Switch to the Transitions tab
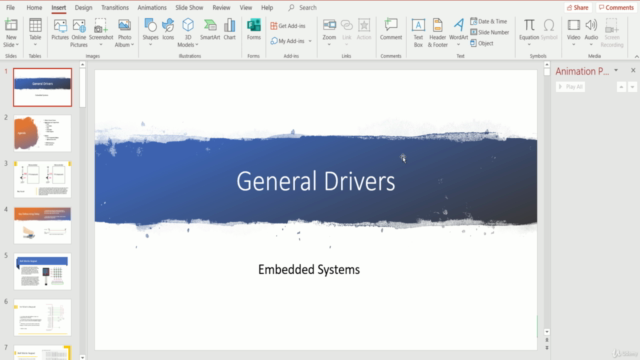 click(x=115, y=7)
